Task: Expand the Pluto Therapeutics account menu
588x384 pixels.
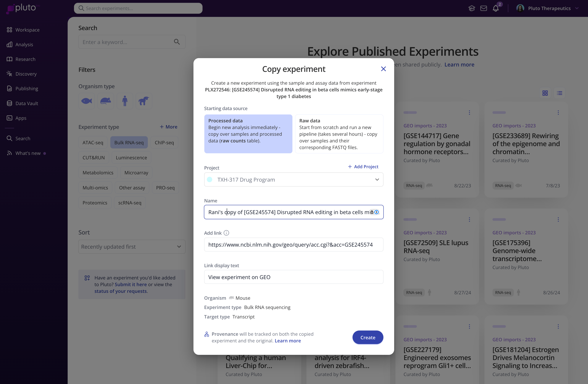Action: coord(548,8)
